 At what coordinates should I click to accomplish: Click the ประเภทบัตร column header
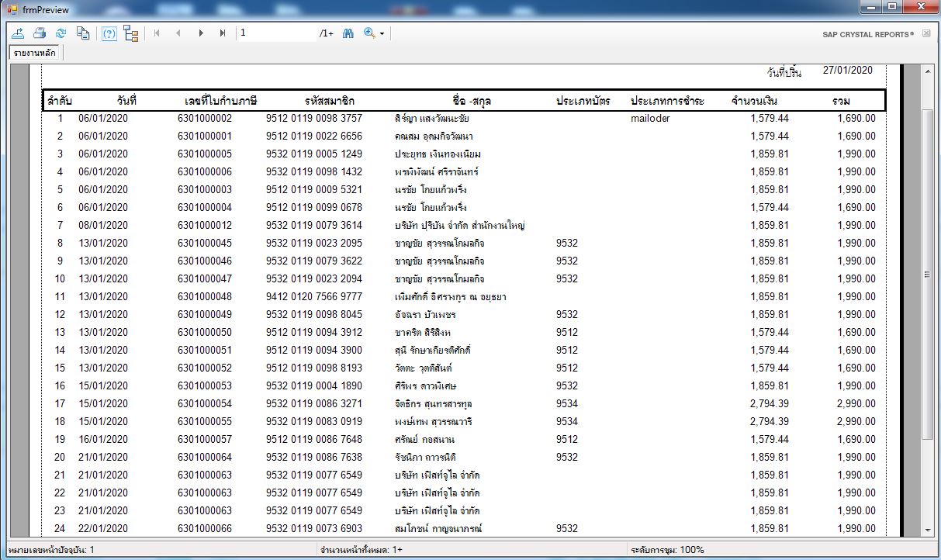click(x=583, y=101)
